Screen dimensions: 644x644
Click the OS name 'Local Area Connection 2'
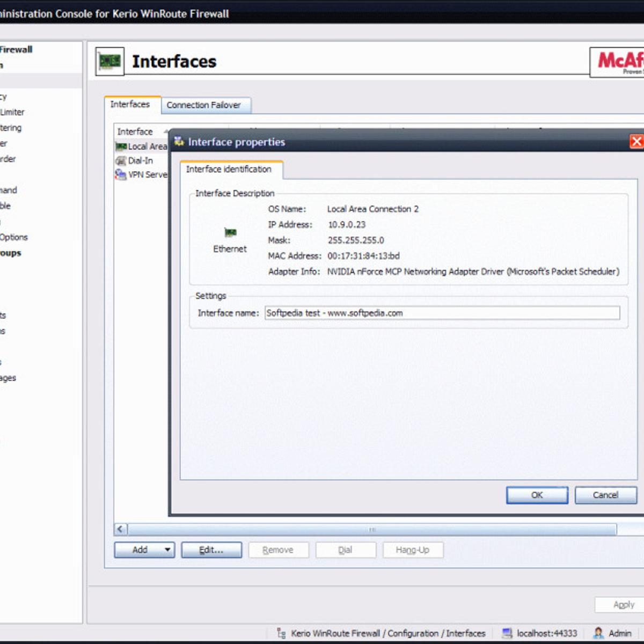(x=373, y=209)
